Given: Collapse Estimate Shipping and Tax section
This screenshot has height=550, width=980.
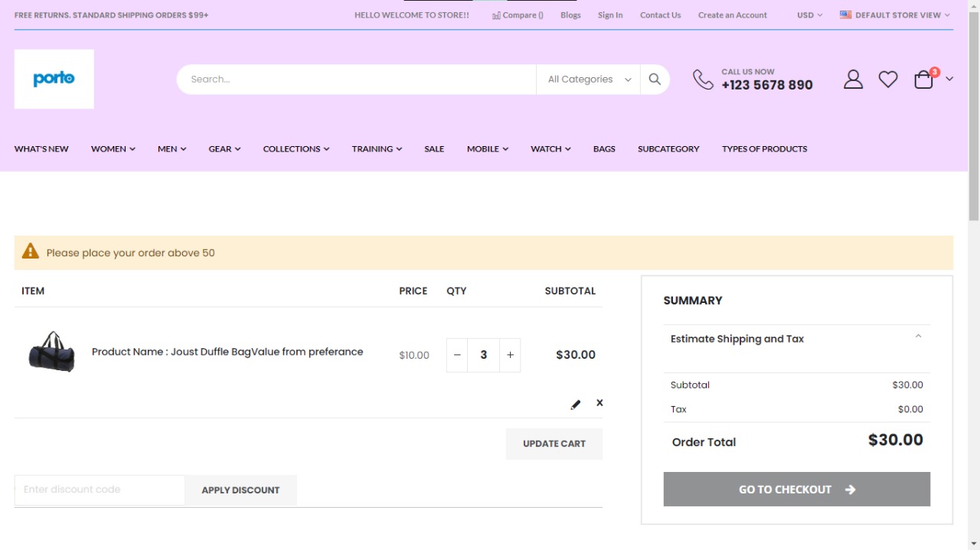Looking at the screenshot, I should pyautogui.click(x=918, y=337).
